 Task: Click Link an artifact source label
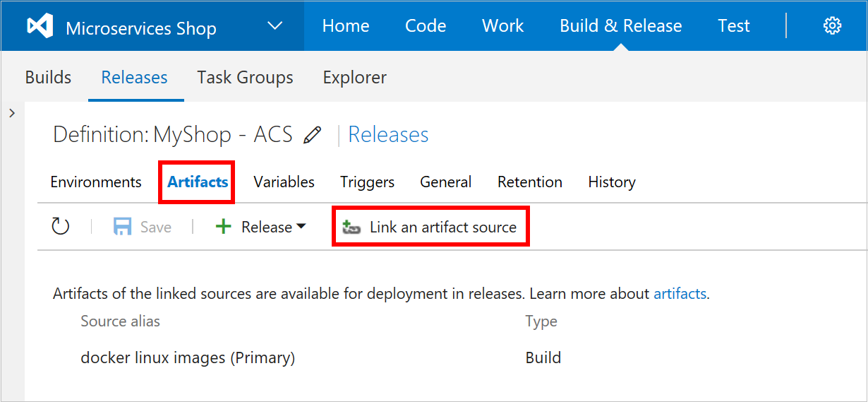443,227
